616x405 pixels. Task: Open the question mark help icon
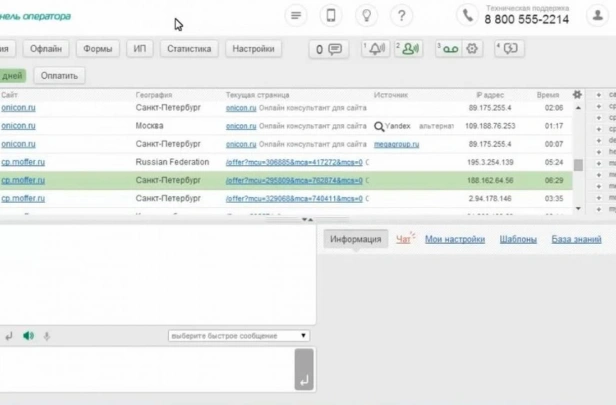(x=401, y=16)
